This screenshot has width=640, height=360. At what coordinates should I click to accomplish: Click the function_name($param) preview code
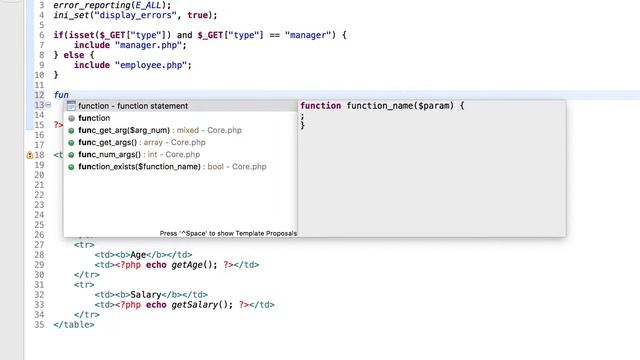382,106
